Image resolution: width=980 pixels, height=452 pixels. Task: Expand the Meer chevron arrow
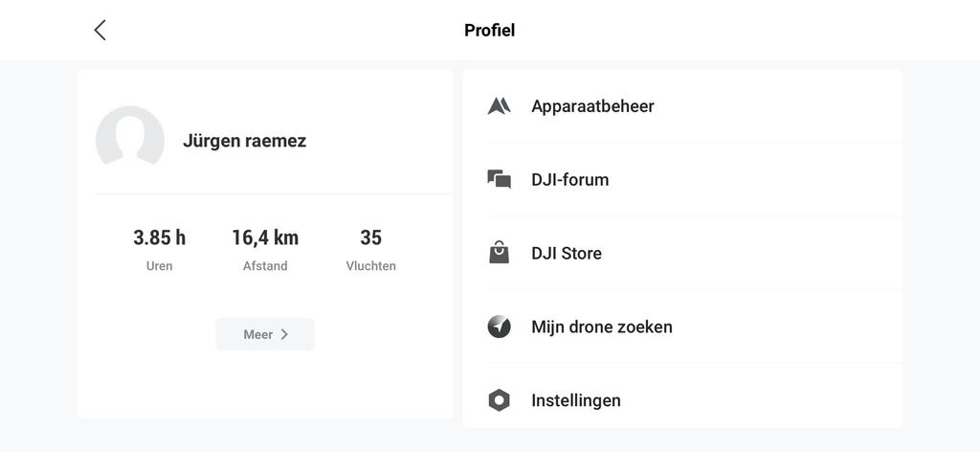coord(284,334)
